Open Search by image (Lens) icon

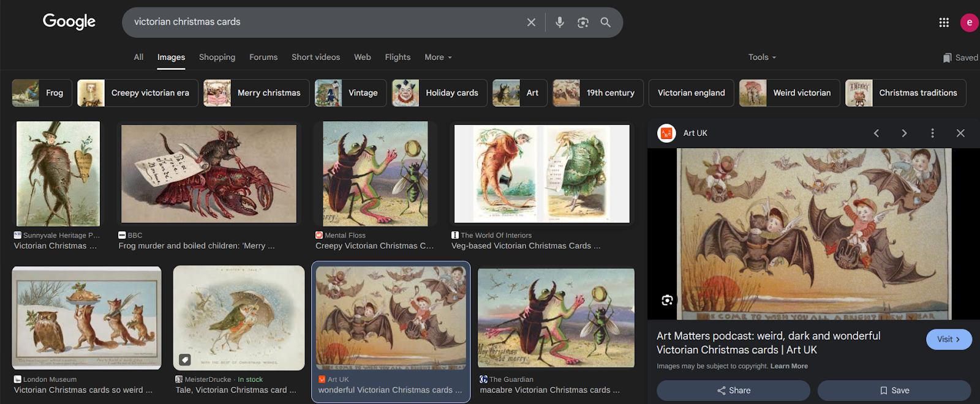(x=582, y=22)
